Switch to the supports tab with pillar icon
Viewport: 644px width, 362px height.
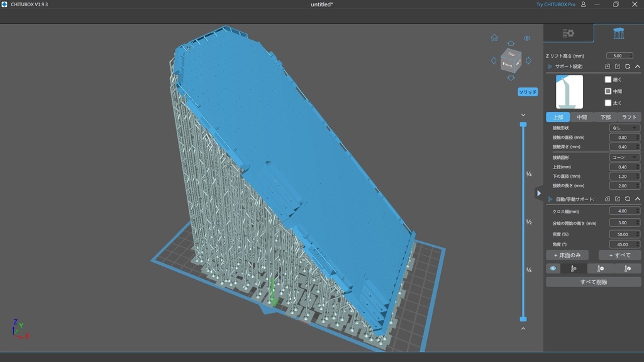pos(619,33)
